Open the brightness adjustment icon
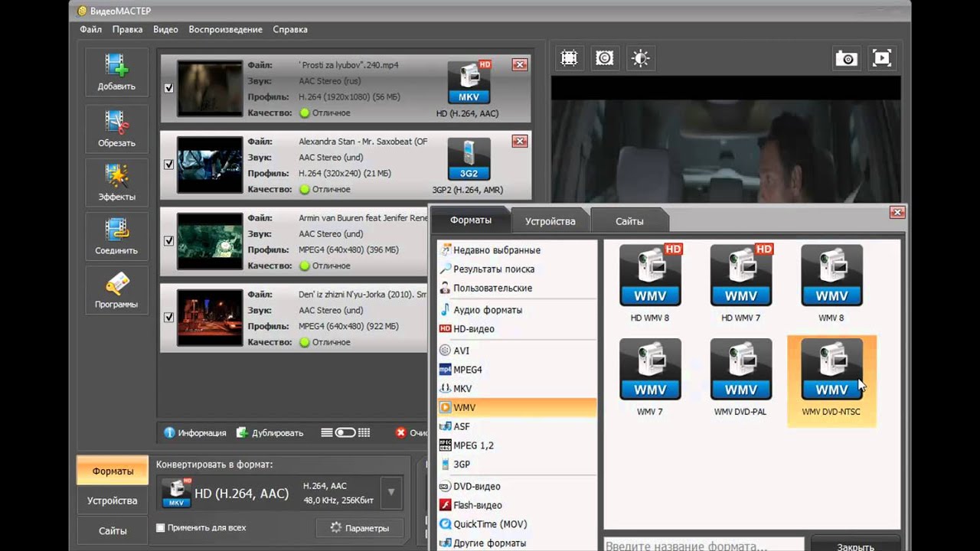The height and width of the screenshot is (551, 980). coord(640,58)
